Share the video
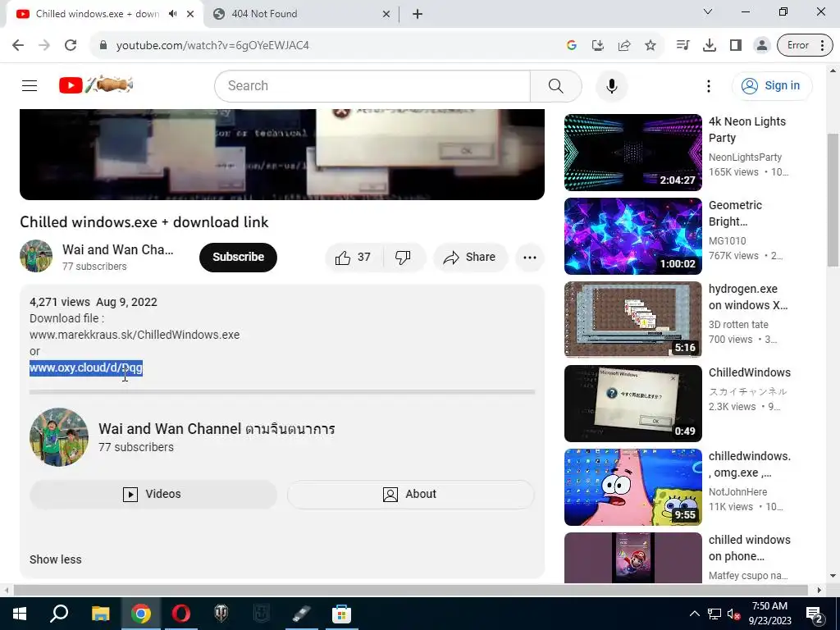 pos(470,258)
